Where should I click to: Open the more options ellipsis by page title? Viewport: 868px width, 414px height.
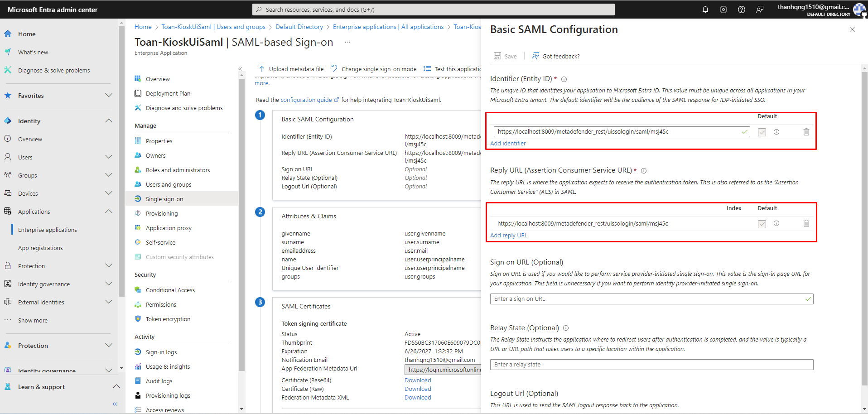pyautogui.click(x=347, y=42)
